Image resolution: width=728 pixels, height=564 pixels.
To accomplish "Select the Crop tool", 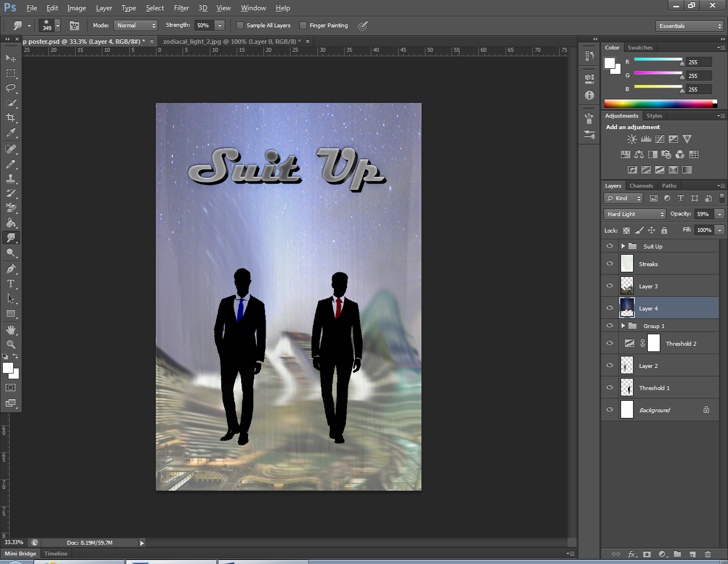I will (11, 118).
